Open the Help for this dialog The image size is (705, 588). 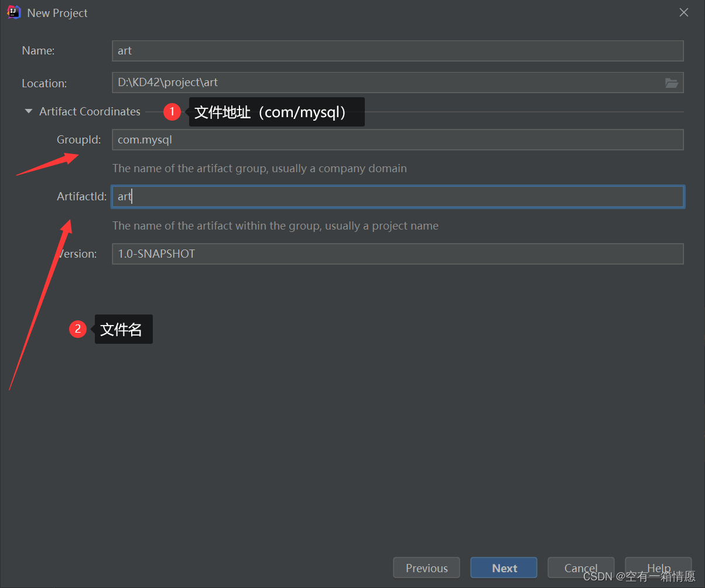coord(658,568)
